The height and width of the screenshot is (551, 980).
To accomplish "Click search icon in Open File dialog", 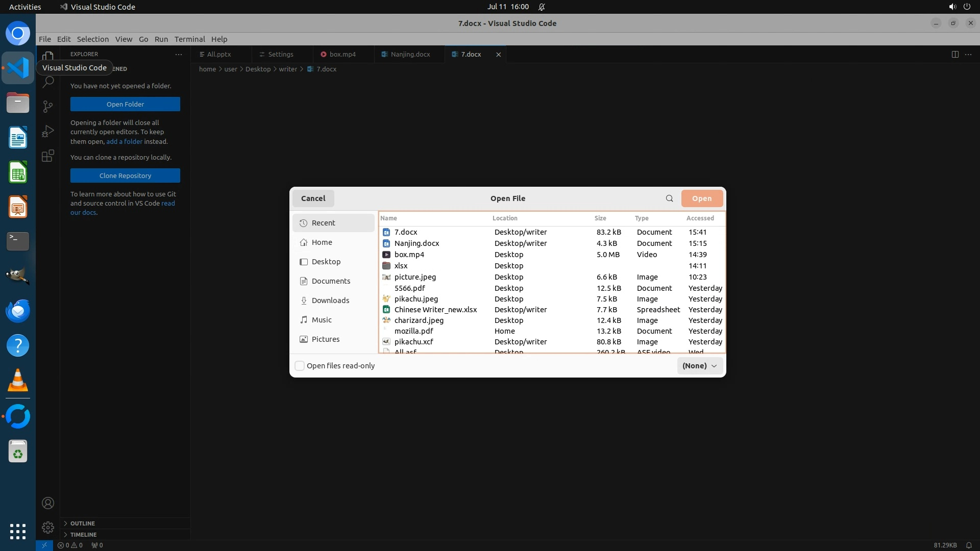I will point(669,198).
